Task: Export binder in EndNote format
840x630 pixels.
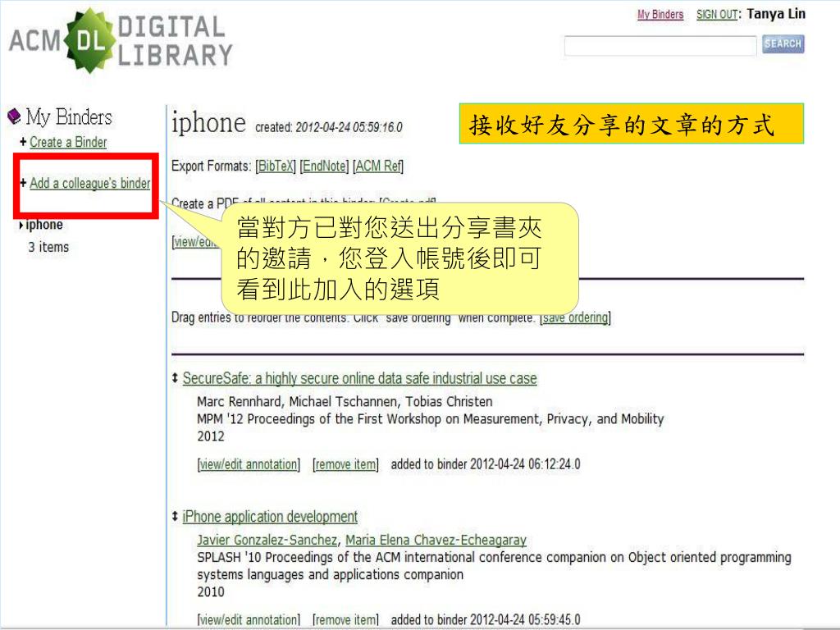Action: click(x=324, y=166)
